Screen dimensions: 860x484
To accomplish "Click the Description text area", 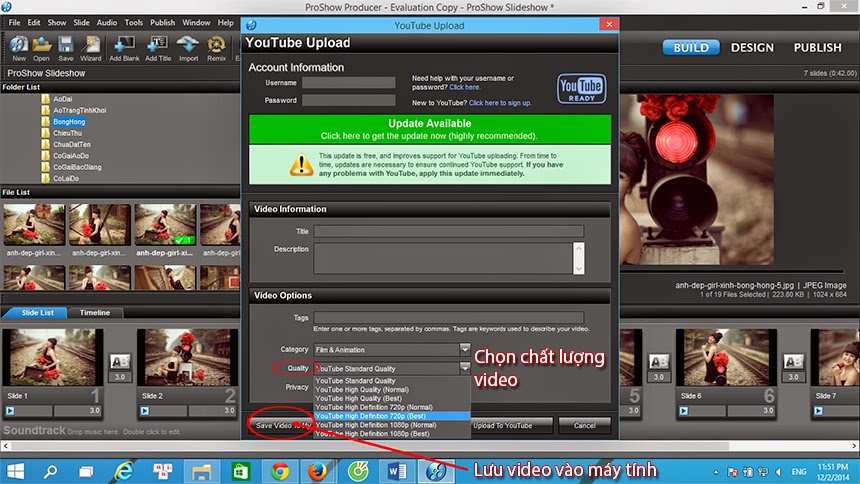I will 443,258.
